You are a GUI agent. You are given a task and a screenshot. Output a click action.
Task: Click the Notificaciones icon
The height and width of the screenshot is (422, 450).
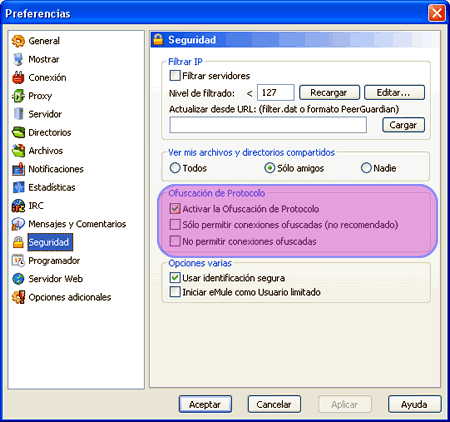pos(18,169)
